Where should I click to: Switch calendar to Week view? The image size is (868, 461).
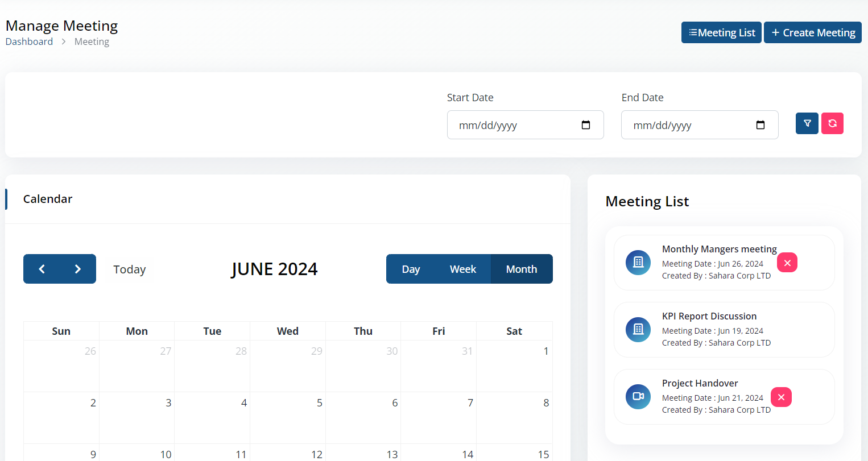click(463, 269)
